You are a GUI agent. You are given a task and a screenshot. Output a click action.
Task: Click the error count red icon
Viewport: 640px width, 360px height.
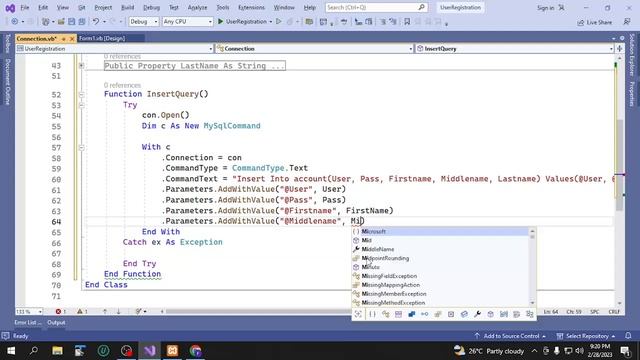(x=58, y=311)
